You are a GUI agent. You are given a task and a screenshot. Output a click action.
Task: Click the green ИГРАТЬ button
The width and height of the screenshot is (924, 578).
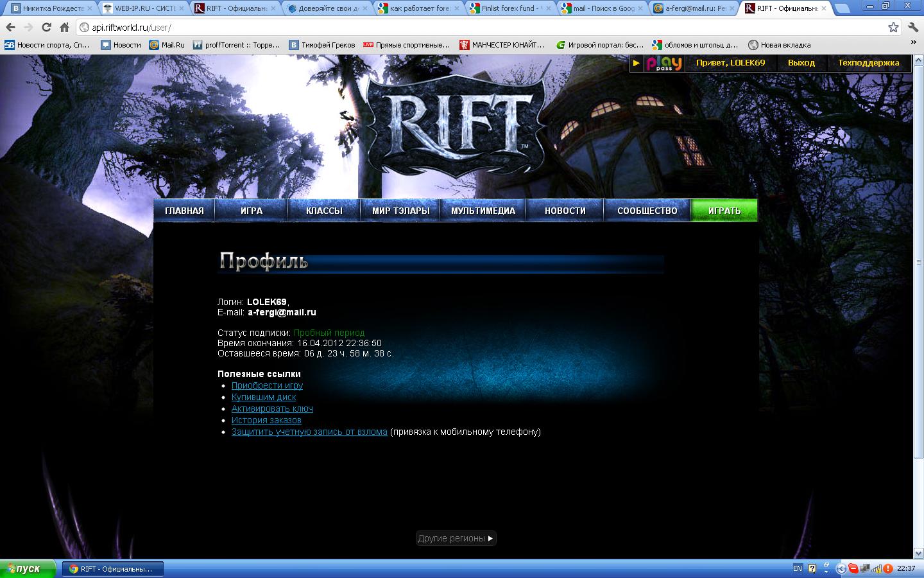724,211
